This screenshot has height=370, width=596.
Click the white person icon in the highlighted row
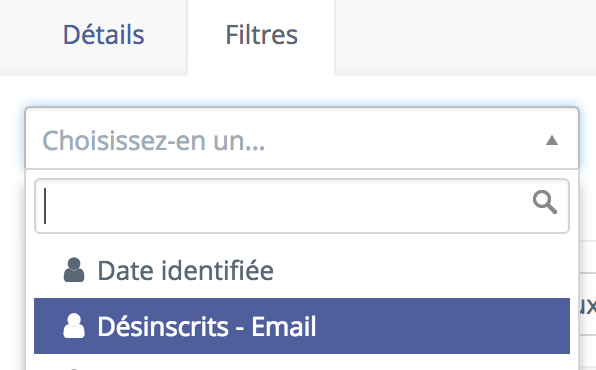[x=74, y=326]
